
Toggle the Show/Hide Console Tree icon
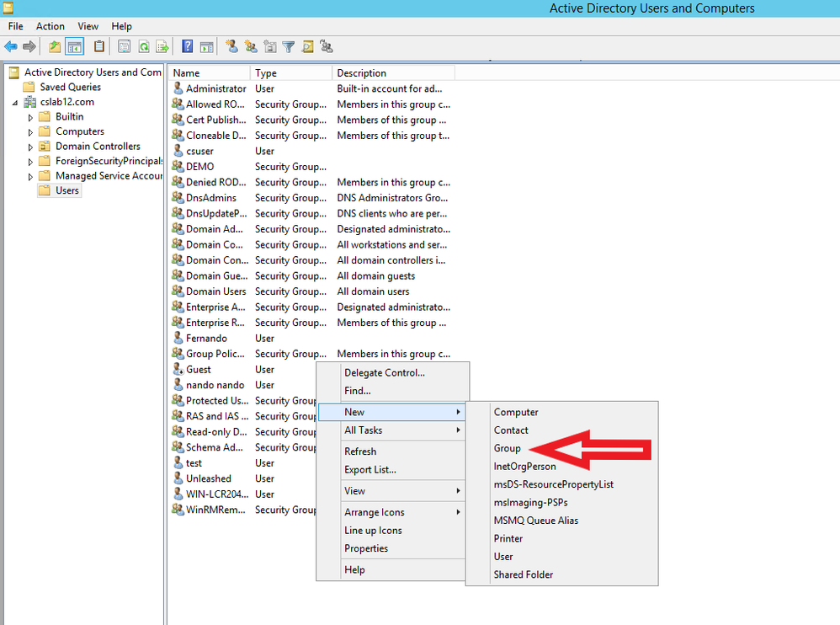[x=74, y=47]
